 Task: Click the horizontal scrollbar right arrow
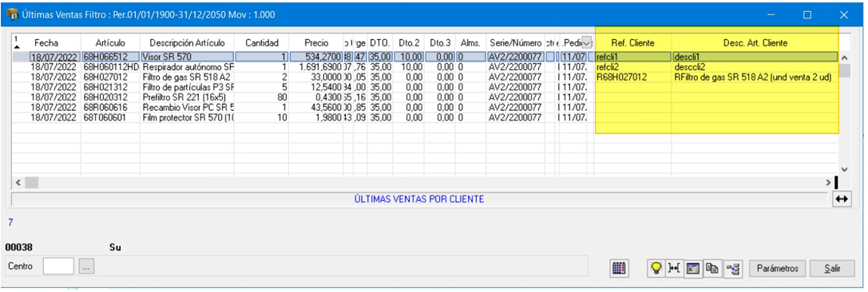829,182
